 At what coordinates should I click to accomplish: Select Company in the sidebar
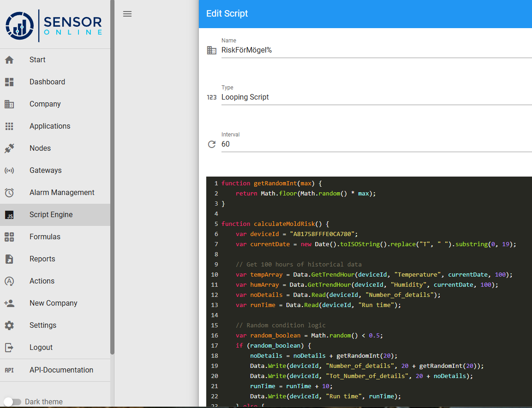pyautogui.click(x=45, y=104)
